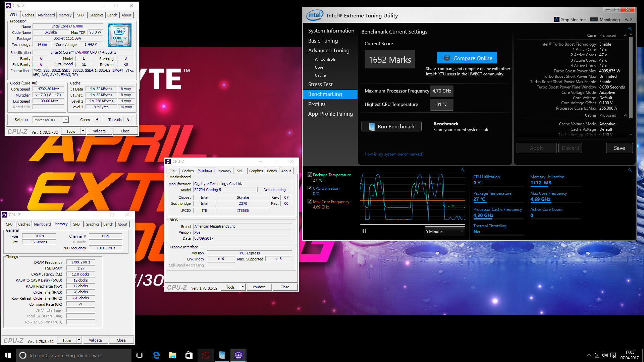
Task: Switch to CPU-Z taskbar icon
Action: click(x=238, y=355)
